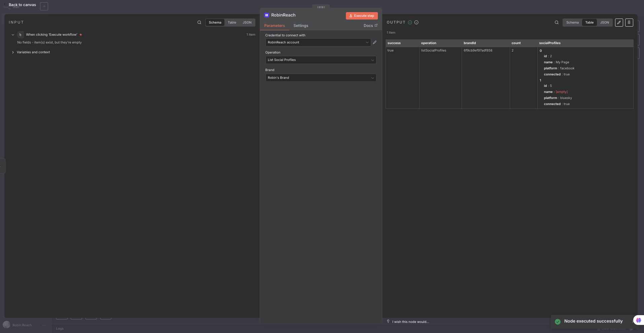Click the plus button beside Back to canvas
The height and width of the screenshot is (333, 644).
pos(44,6)
